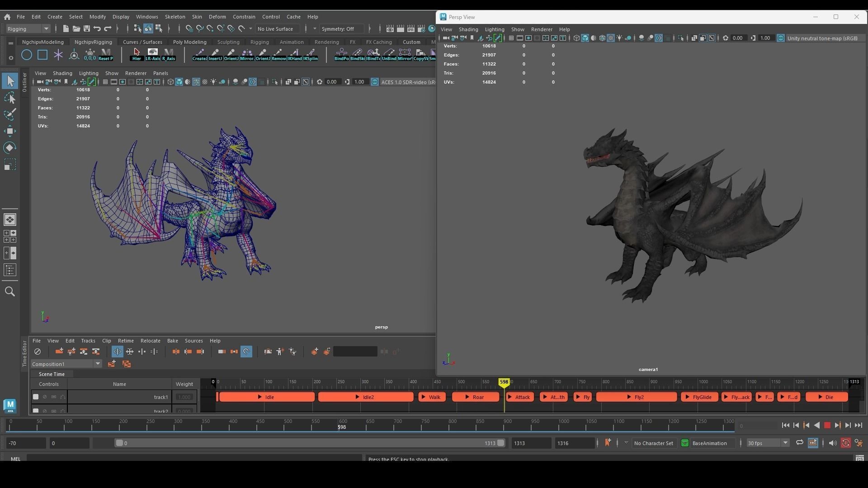Viewport: 868px width, 488px height.
Task: Click the Save scene icon
Action: coord(87,28)
